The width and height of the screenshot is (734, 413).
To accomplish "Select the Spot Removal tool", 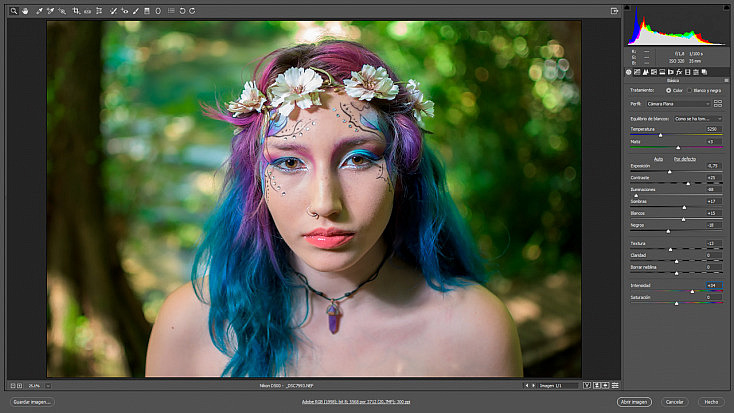I will pyautogui.click(x=113, y=11).
